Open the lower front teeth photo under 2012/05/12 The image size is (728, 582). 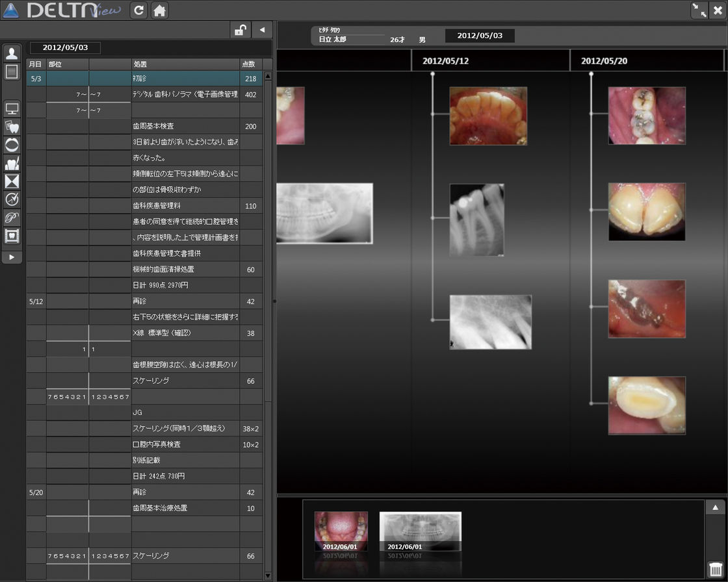click(x=488, y=116)
